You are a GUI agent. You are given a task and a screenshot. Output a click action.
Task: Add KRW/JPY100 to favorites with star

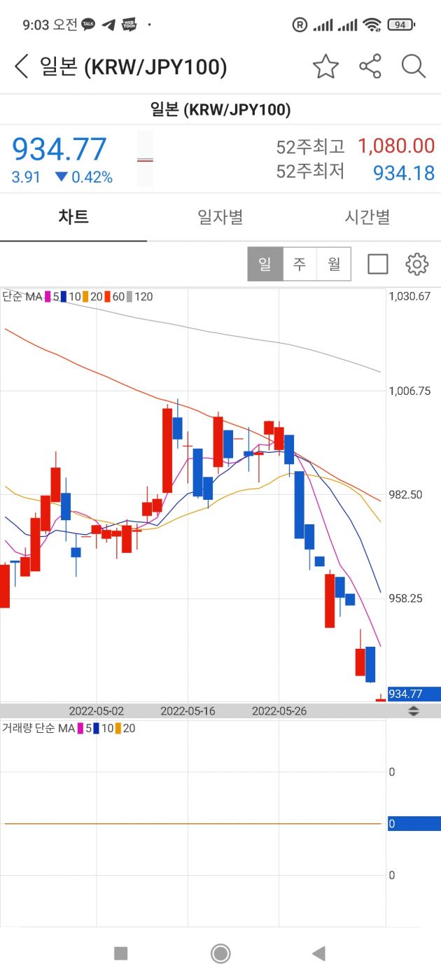coord(325,67)
